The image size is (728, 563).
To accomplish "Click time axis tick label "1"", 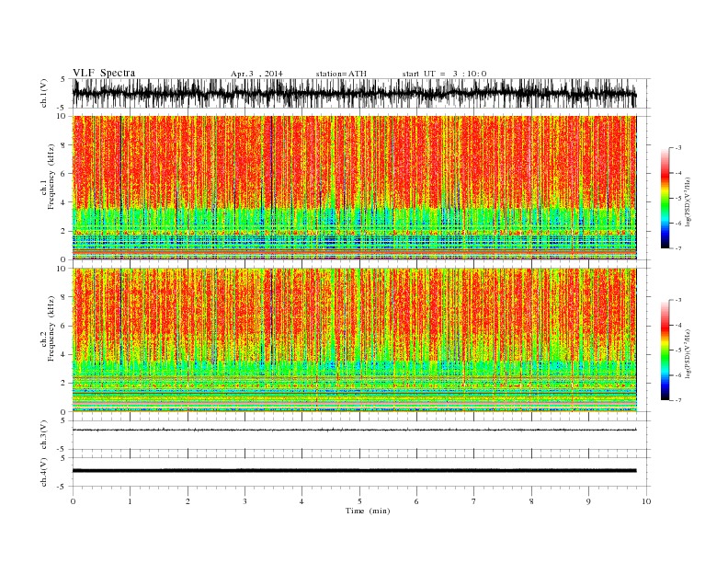I will 131,501.
